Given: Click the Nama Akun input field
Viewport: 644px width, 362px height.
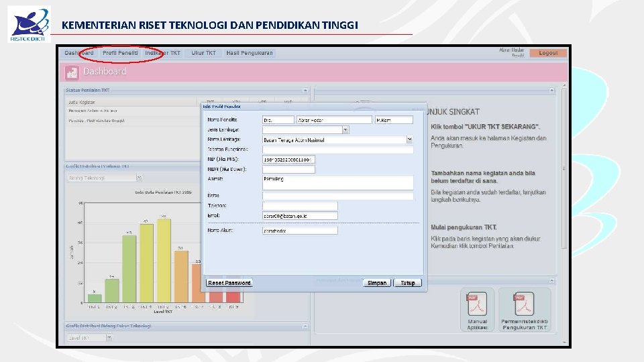Looking at the screenshot, I should tap(300, 231).
